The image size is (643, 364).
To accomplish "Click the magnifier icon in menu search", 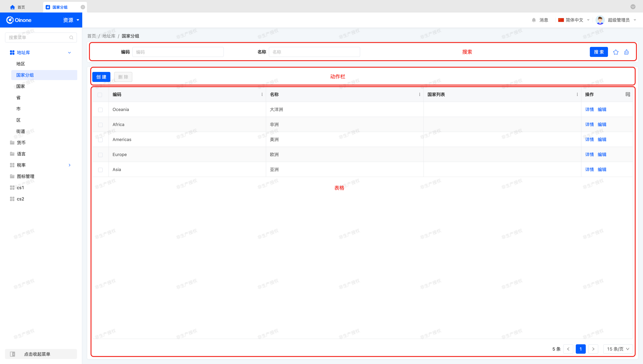I will coord(71,38).
